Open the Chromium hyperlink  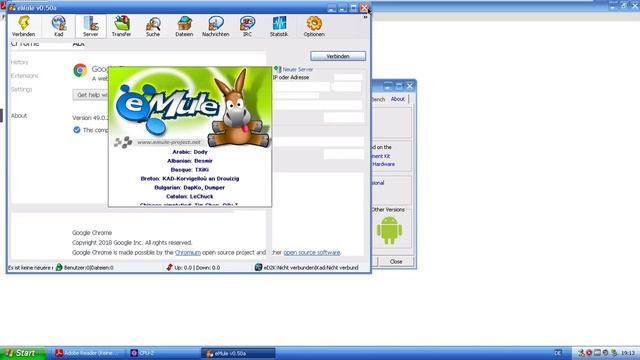click(x=188, y=253)
